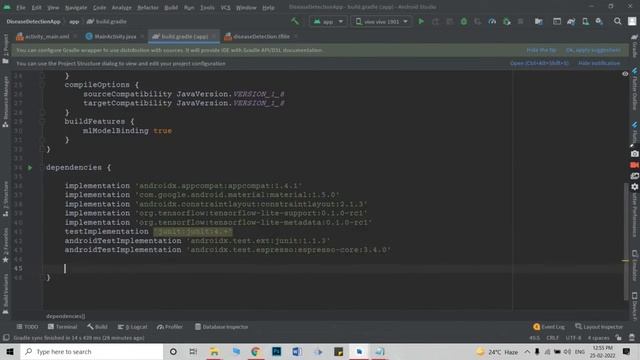This screenshot has height=360, width=640.
Task: Open the Profile app gauge icon
Action: point(492,21)
